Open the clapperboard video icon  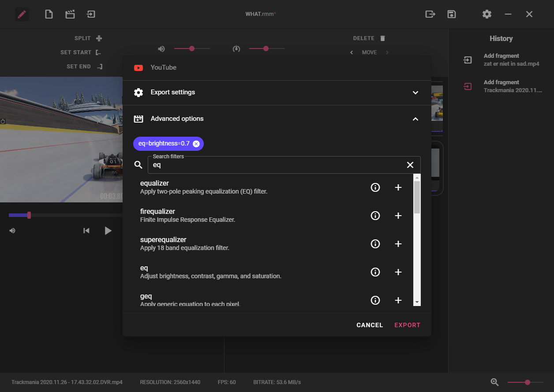point(70,14)
